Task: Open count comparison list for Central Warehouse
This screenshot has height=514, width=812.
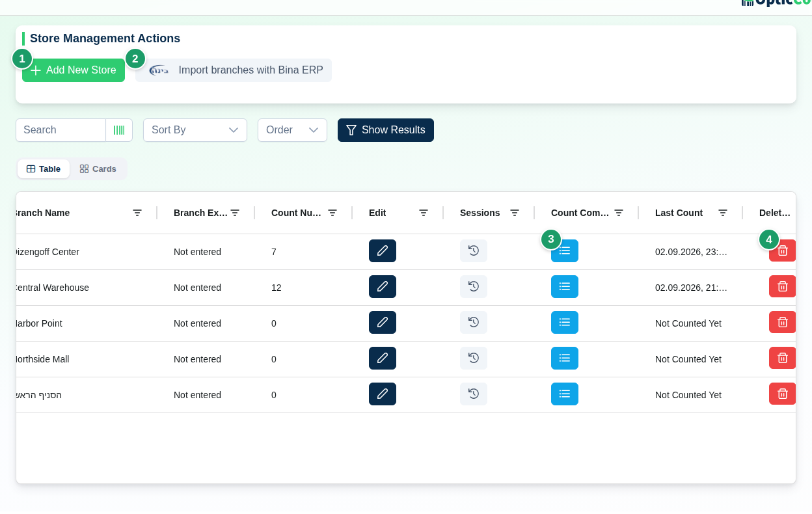Action: [x=565, y=286]
